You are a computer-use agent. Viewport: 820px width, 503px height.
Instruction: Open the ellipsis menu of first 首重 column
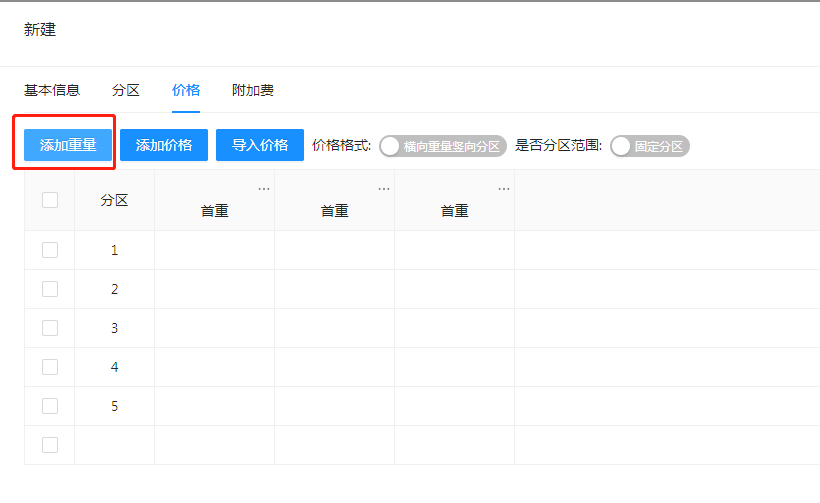[x=264, y=189]
